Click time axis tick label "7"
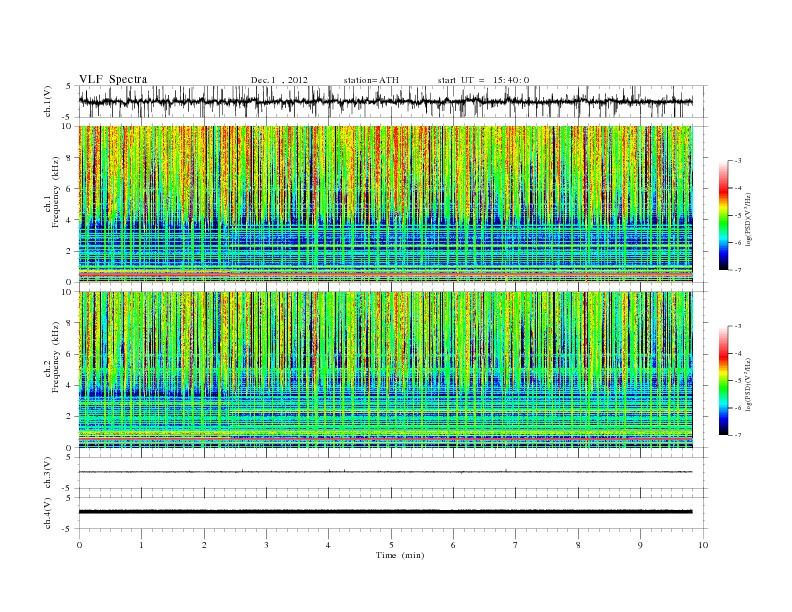Screen dimensions: 792x612 pos(516,545)
